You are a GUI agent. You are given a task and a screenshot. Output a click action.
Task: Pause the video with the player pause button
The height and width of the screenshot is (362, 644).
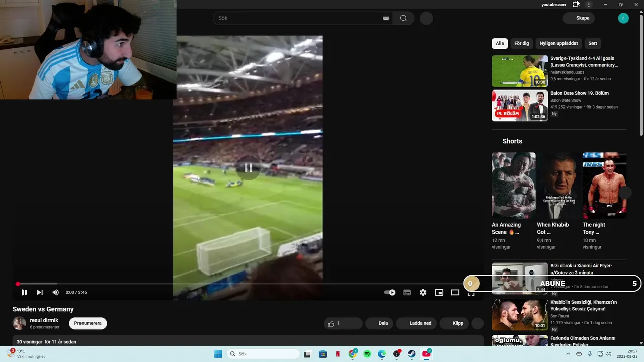click(24, 292)
